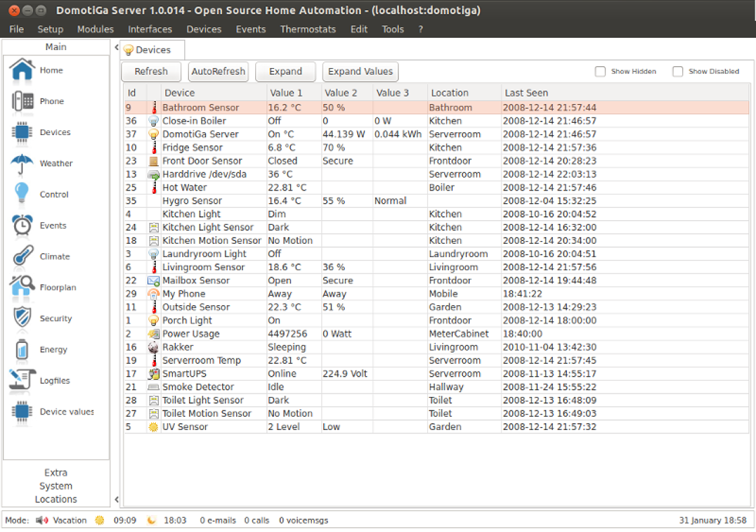Click the Home icon in sidebar
Screen dimensions: 756x532
(x=22, y=70)
